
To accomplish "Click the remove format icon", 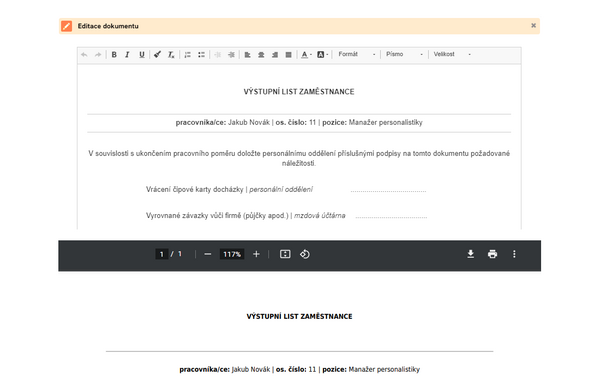I will click(171, 55).
